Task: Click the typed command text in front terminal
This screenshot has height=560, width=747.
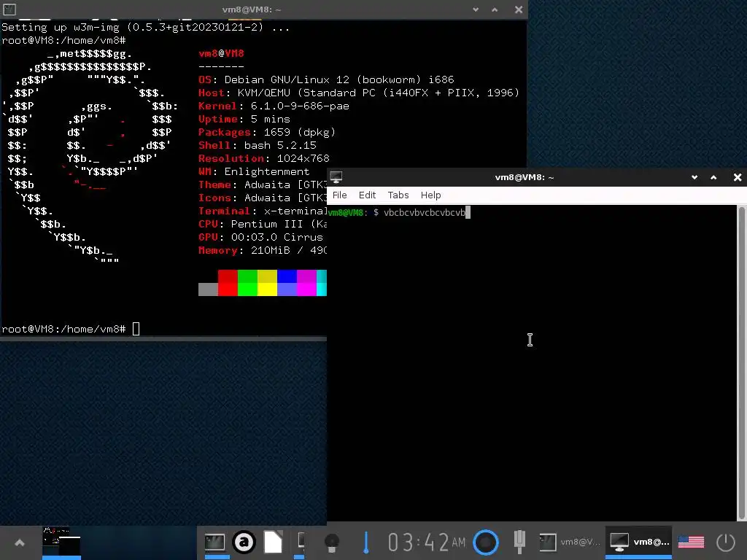Action: pos(425,212)
